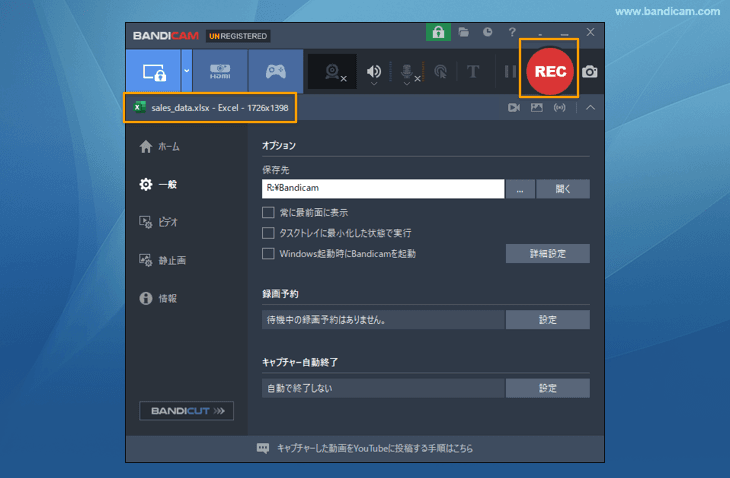Click the 自動で終了しない field
The height and width of the screenshot is (478, 730).
coord(383,388)
